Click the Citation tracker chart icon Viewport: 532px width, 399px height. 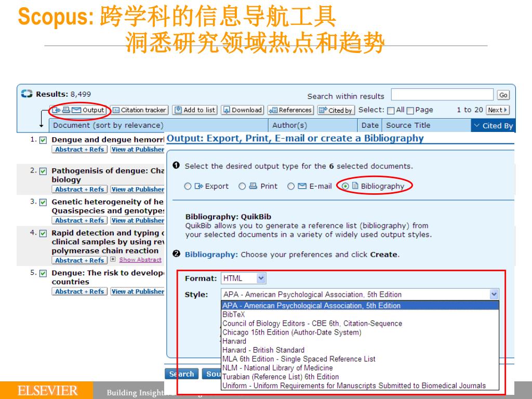(x=116, y=110)
